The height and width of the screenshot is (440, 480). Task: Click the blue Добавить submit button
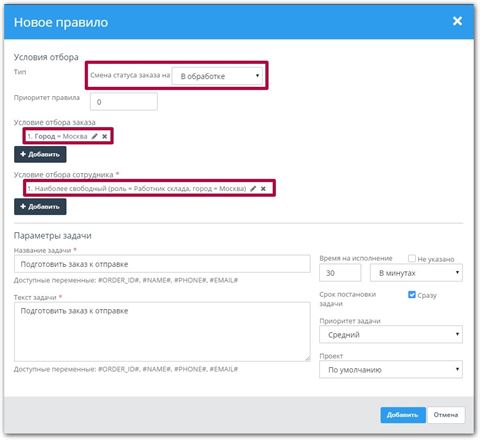pos(403,415)
